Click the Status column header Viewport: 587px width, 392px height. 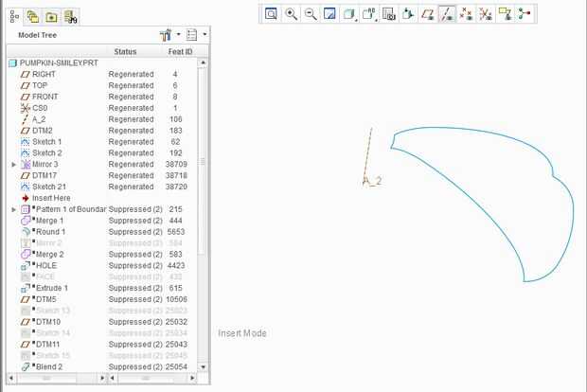[x=125, y=52]
